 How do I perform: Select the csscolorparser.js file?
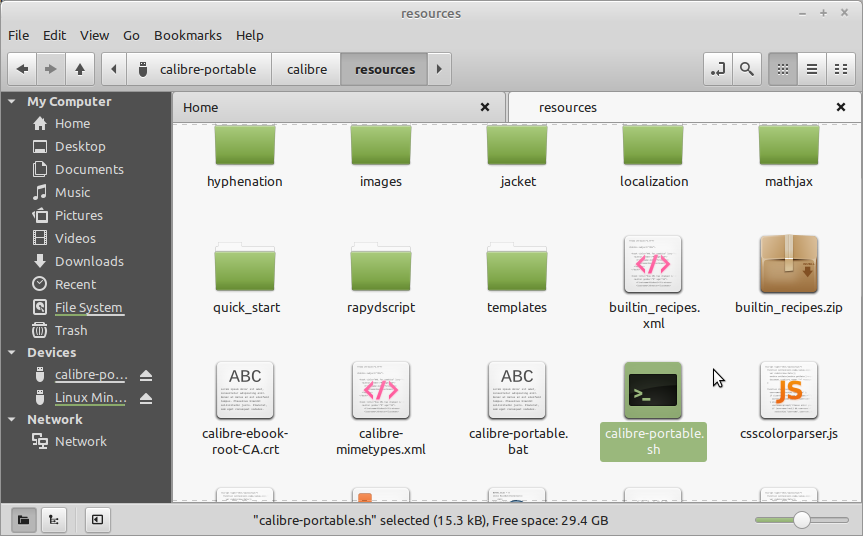point(789,401)
